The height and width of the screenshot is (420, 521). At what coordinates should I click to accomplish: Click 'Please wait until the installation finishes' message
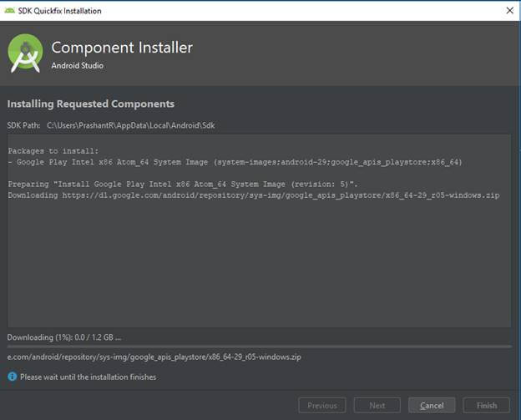tap(88, 377)
